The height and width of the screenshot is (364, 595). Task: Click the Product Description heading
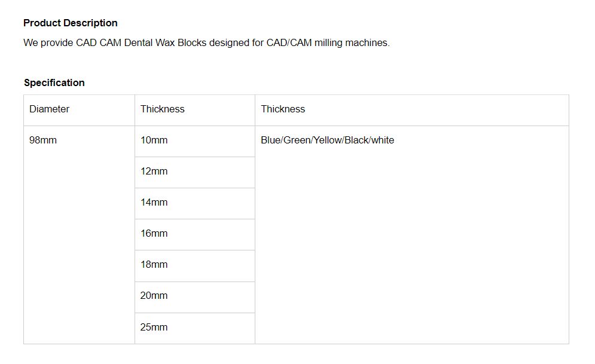71,23
